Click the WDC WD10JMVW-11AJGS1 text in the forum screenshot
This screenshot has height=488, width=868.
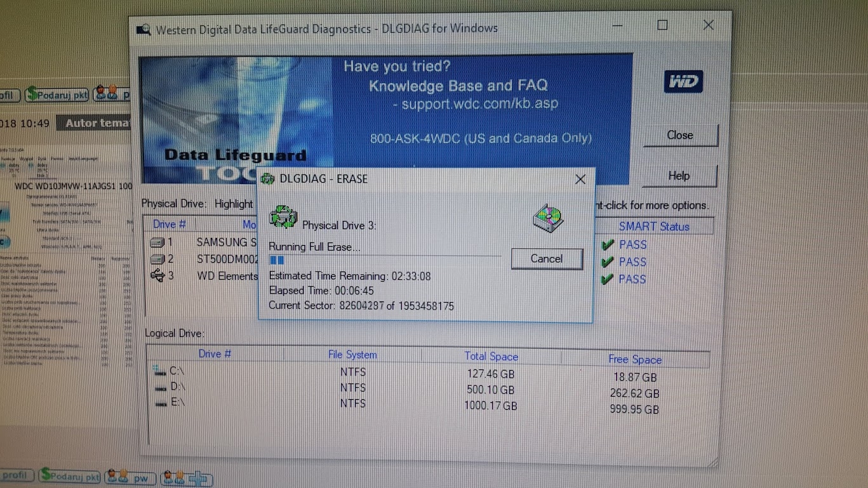(74, 186)
